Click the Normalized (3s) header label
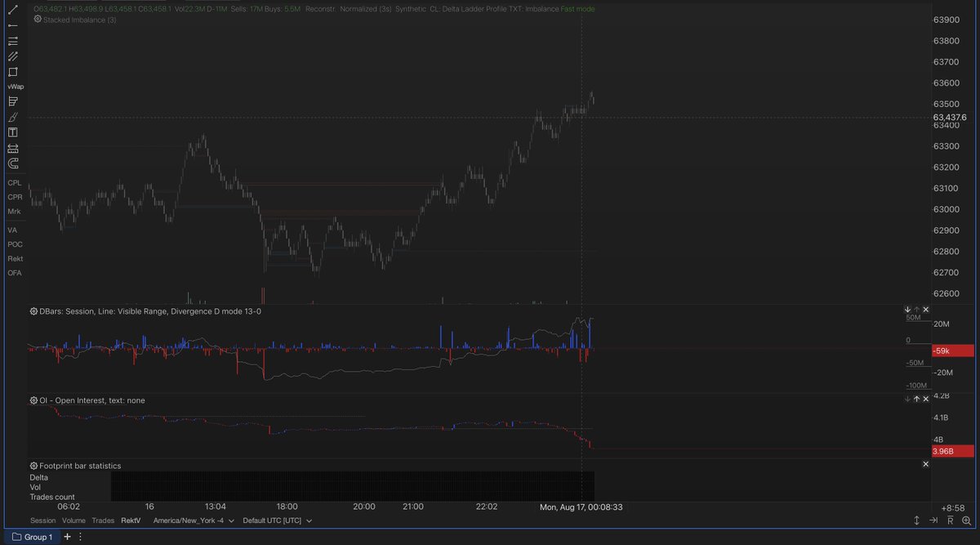 click(x=365, y=8)
